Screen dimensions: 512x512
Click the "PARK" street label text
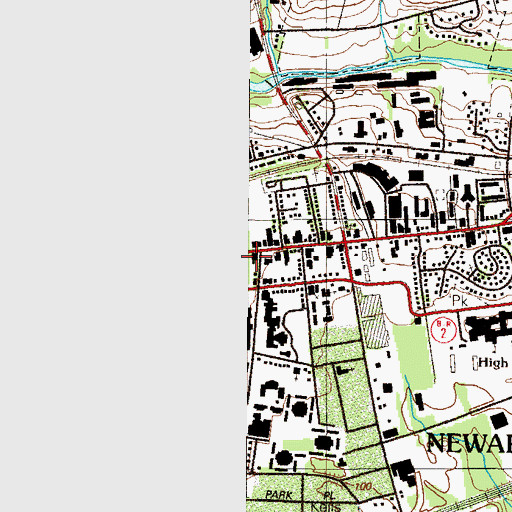(279, 495)
